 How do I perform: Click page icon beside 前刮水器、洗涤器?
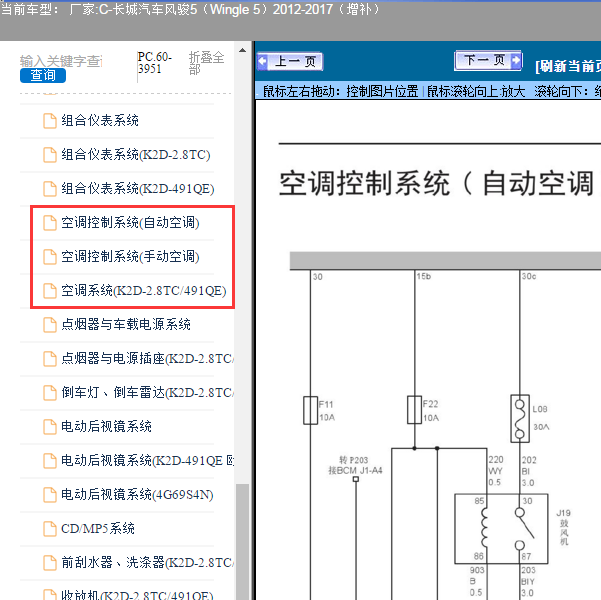point(49,562)
